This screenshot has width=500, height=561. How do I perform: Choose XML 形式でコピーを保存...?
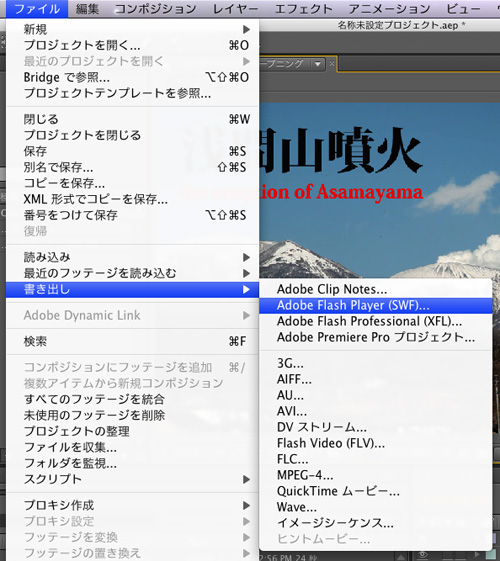pos(132,199)
